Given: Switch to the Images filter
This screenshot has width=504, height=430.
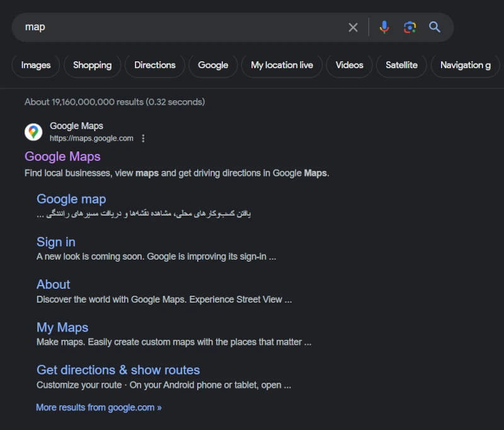Looking at the screenshot, I should (x=36, y=66).
